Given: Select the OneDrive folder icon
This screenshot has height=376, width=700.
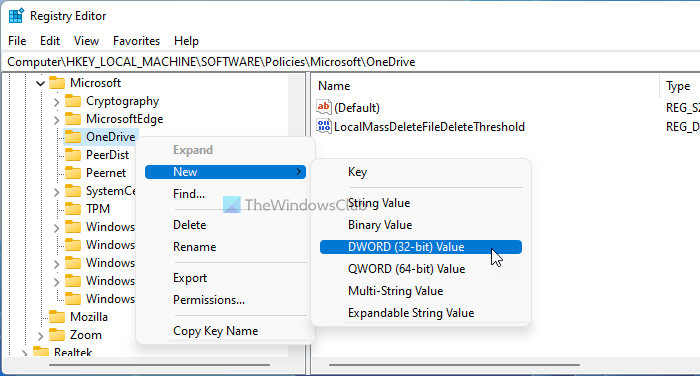Looking at the screenshot, I should pyautogui.click(x=73, y=137).
